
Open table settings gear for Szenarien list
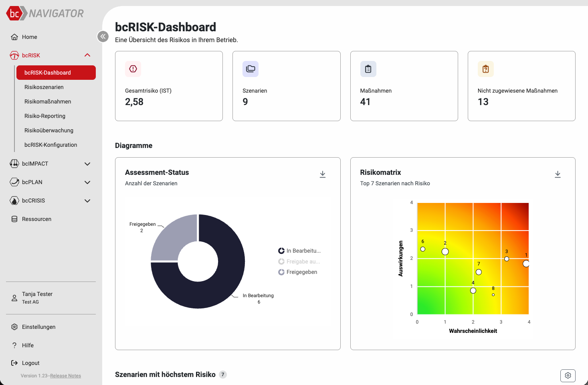(568, 375)
